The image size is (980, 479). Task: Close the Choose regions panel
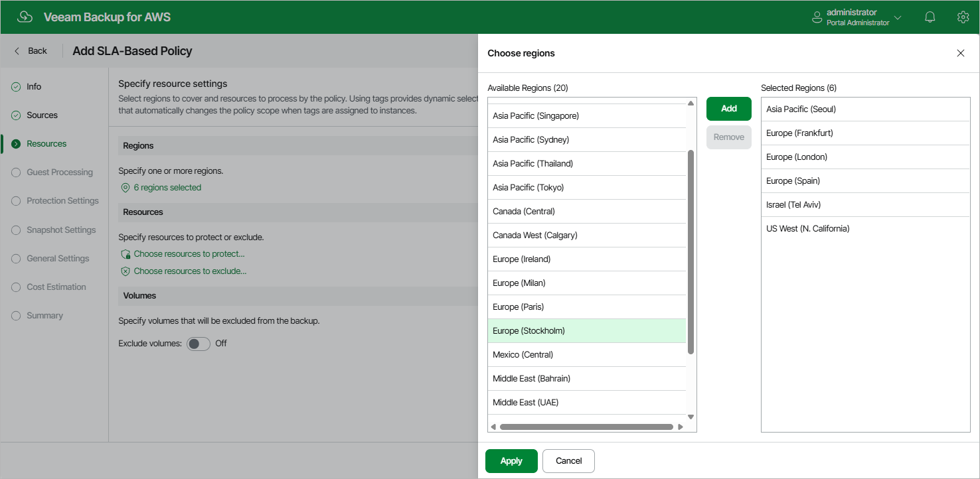pyautogui.click(x=960, y=53)
